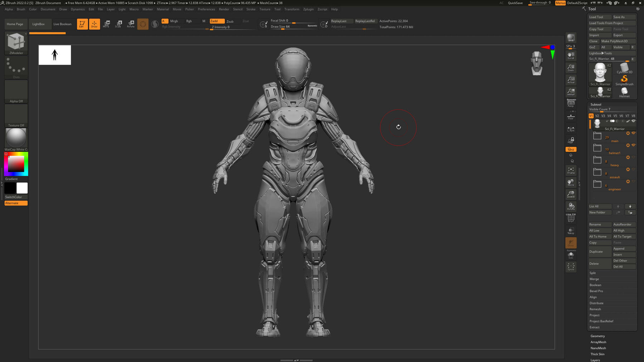Viewport: 644px width, 362px height.
Task: Click the camera view head orientation widget
Action: 536,63
